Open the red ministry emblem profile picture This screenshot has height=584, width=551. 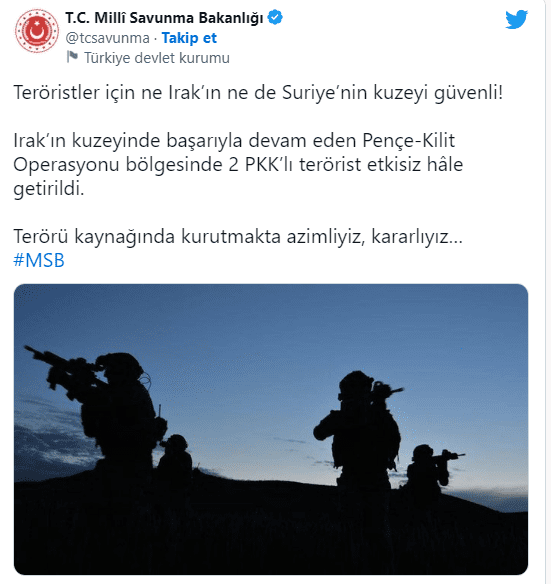37,31
